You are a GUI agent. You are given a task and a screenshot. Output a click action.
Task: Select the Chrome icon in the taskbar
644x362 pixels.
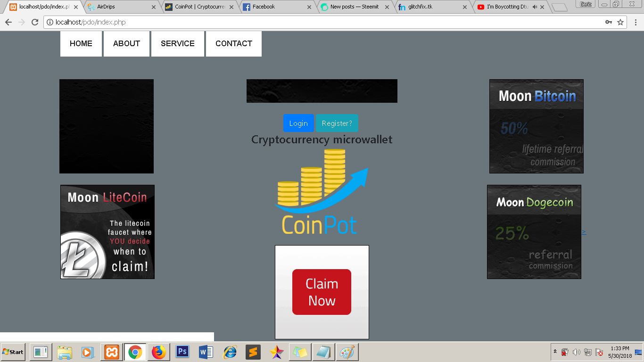(x=135, y=352)
